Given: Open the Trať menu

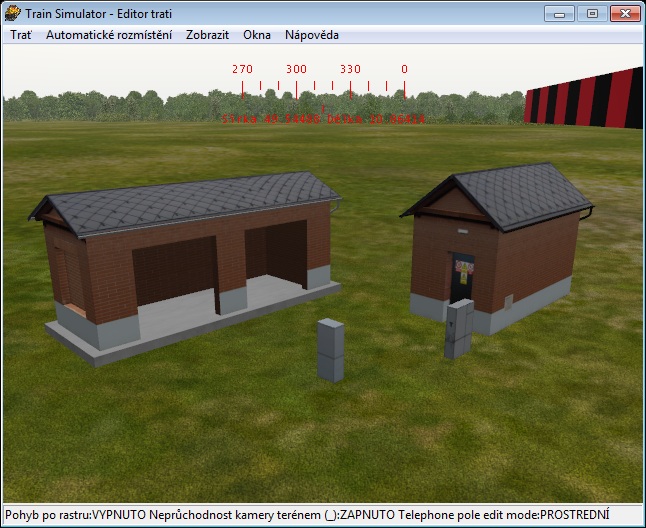Looking at the screenshot, I should click(21, 35).
